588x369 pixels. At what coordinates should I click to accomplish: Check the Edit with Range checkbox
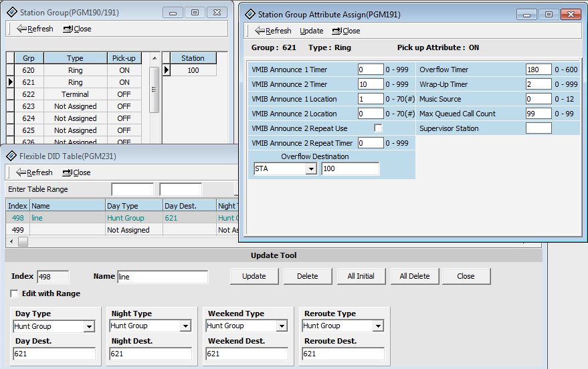tap(15, 293)
